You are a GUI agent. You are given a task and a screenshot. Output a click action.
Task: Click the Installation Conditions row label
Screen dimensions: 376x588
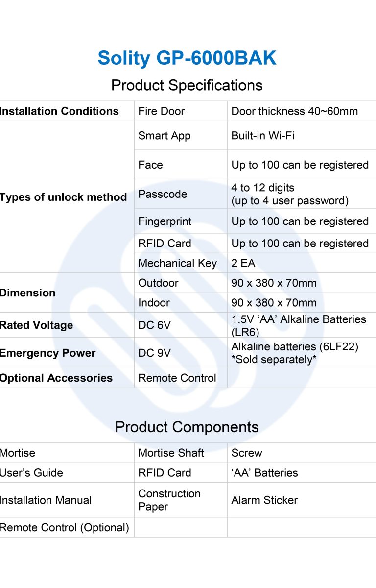pyautogui.click(x=59, y=111)
